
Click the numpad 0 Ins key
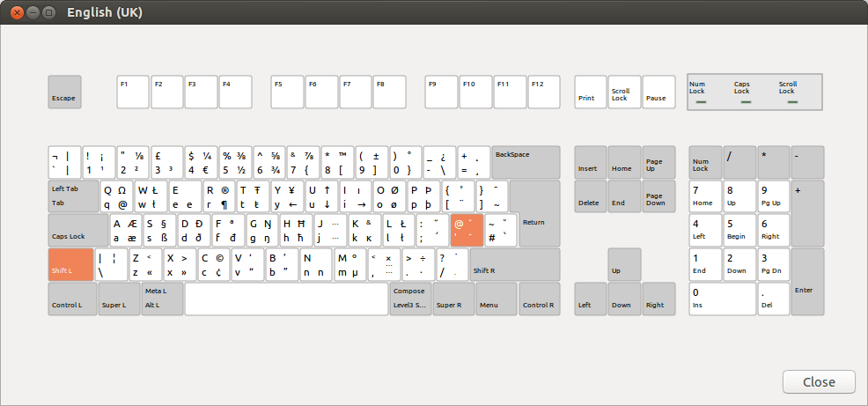(723, 299)
